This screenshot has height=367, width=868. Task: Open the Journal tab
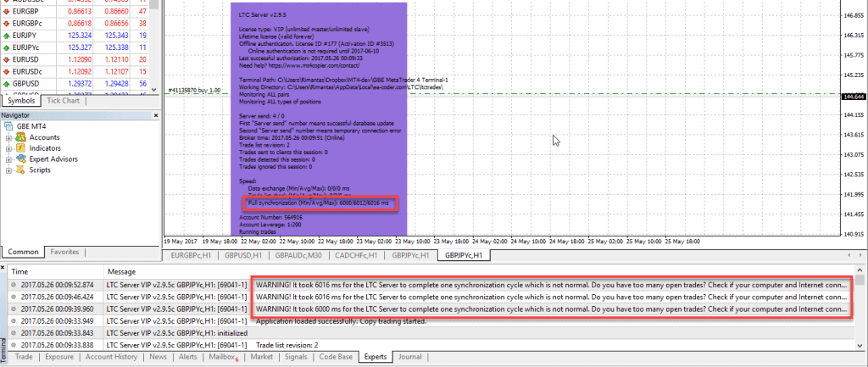coord(410,357)
